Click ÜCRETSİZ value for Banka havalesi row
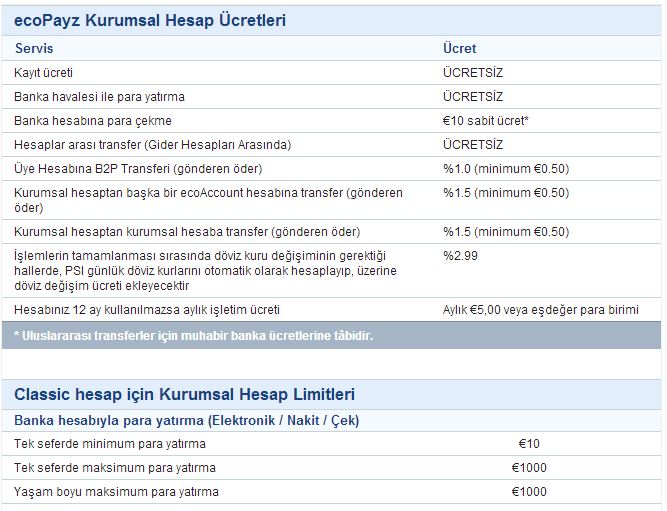 pyautogui.click(x=473, y=97)
